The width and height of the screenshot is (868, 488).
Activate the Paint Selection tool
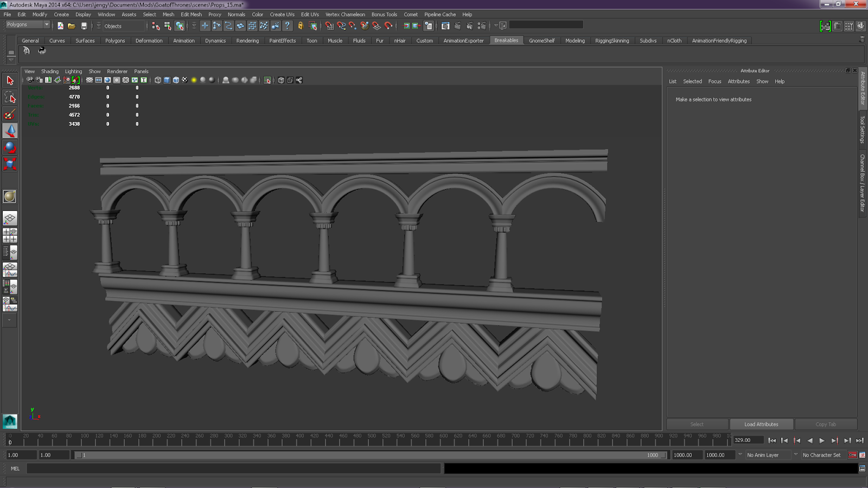point(10,114)
